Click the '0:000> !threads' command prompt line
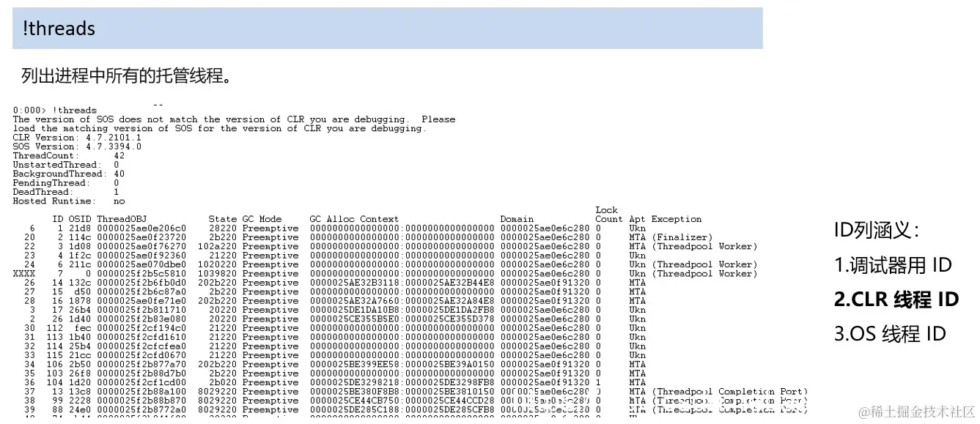Screen dimensions: 980x424 tap(55, 111)
